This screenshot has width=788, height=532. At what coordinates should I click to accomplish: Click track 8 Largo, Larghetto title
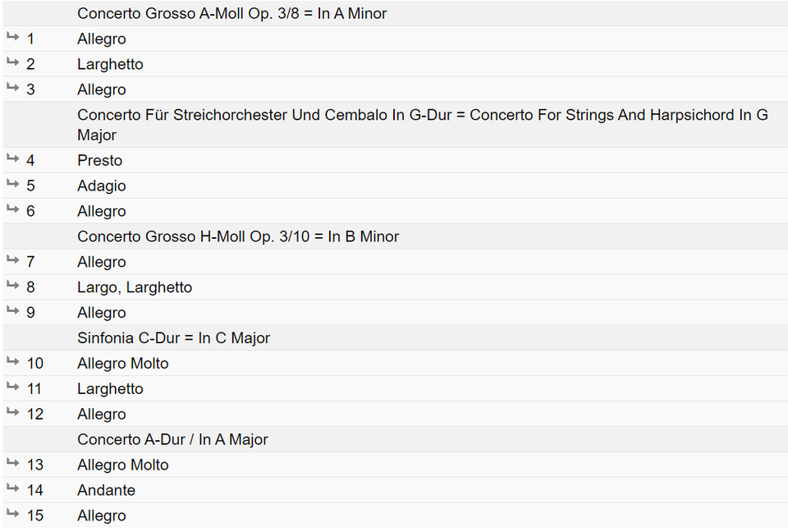coord(135,287)
